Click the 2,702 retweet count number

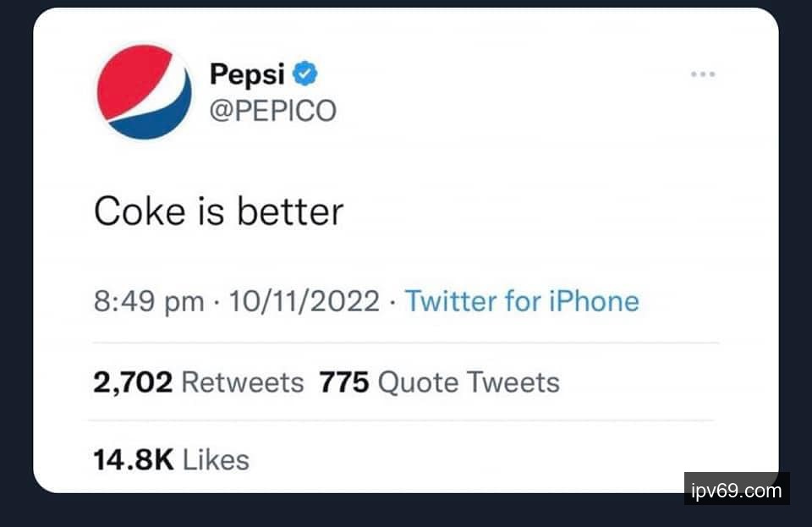tap(133, 382)
